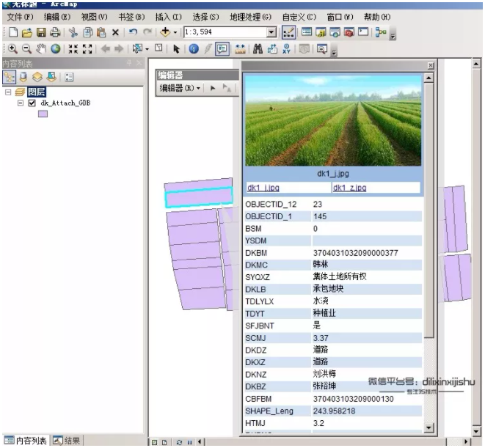The width and height of the screenshot is (485, 448).
Task: Open the Catalog window icon
Action: pyautogui.click(x=321, y=32)
